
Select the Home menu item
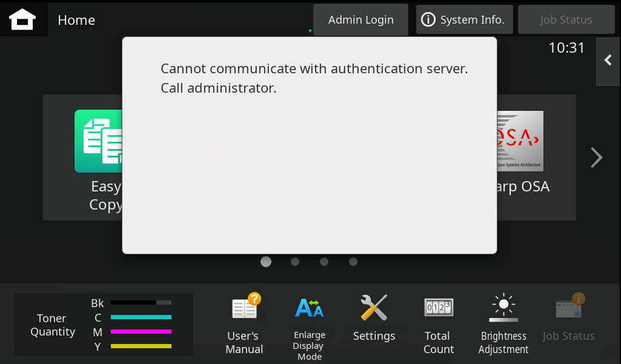(76, 19)
